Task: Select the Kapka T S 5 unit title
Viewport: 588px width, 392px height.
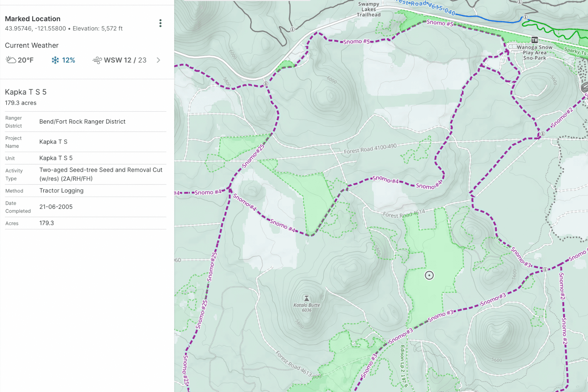Action: click(x=26, y=92)
